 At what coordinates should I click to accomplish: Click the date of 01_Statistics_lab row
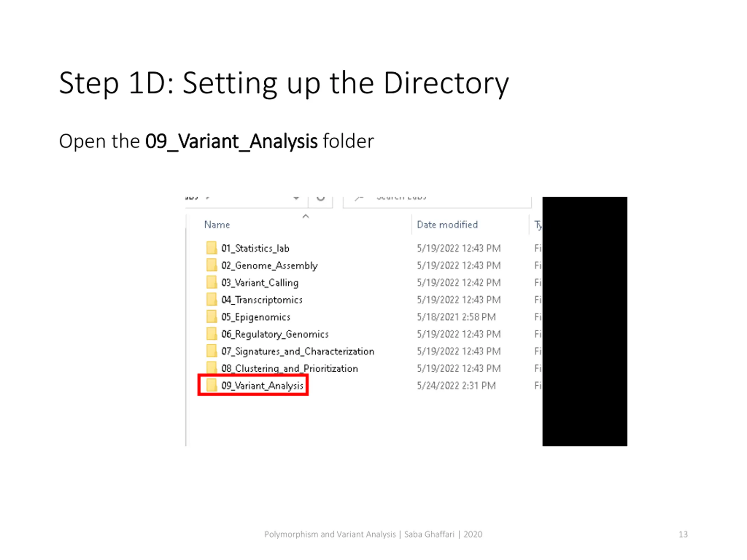tap(459, 248)
